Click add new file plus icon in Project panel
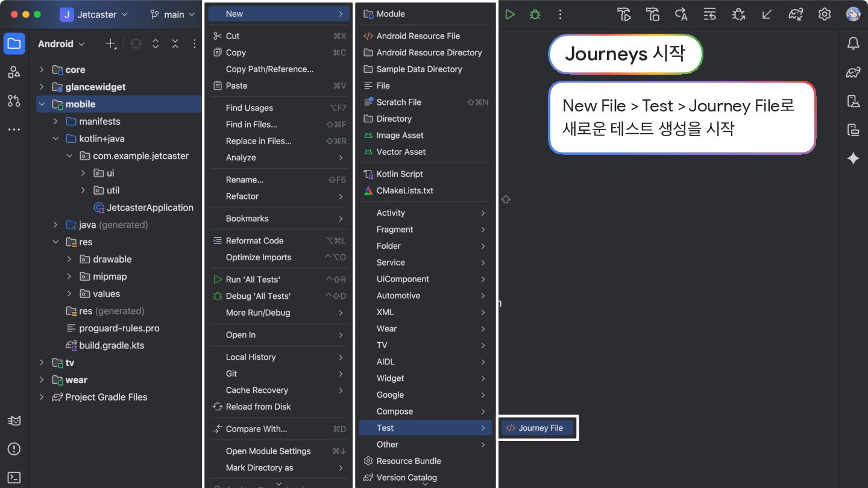 [x=111, y=44]
